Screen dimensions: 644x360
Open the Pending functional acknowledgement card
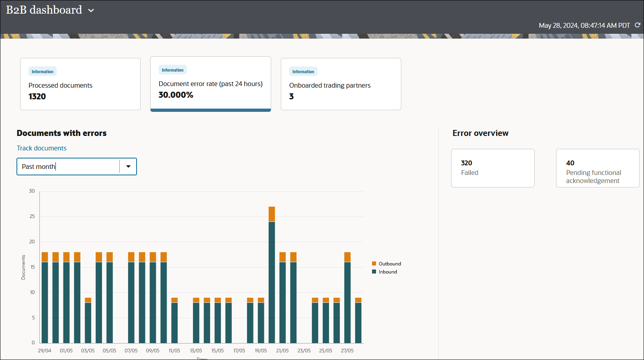point(598,168)
